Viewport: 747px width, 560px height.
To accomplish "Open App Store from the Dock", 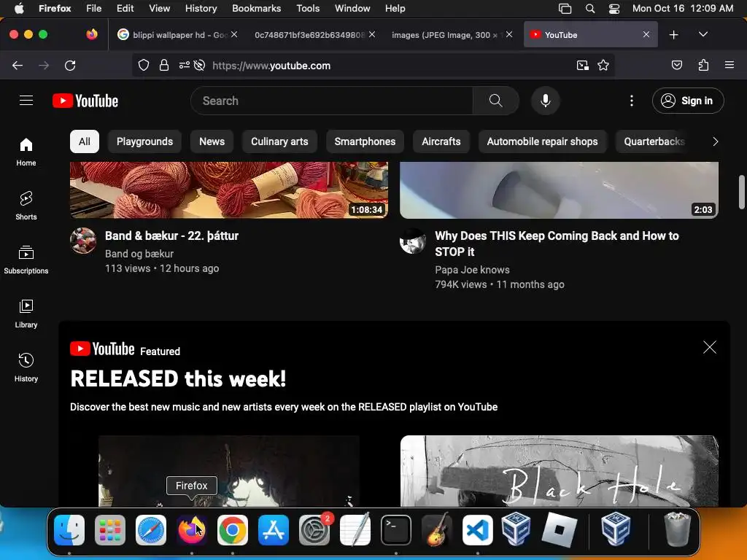I will (274, 530).
